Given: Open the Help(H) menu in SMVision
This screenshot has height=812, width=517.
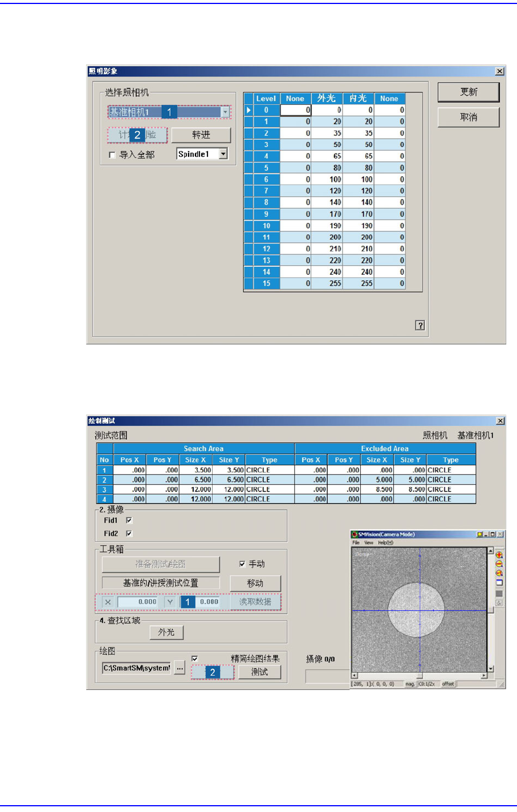Looking at the screenshot, I should 386,543.
